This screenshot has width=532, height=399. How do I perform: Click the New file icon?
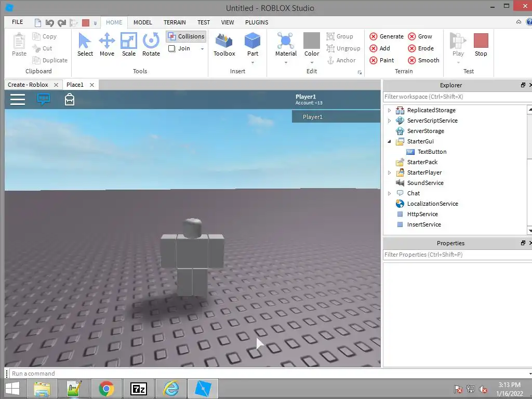[37, 23]
